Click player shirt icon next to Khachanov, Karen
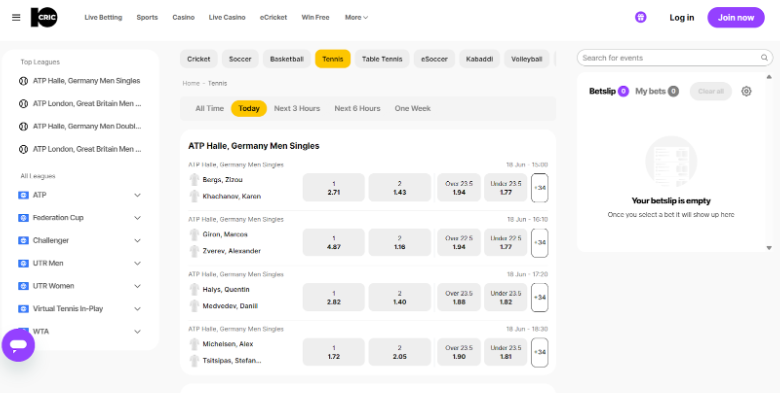 (x=195, y=196)
